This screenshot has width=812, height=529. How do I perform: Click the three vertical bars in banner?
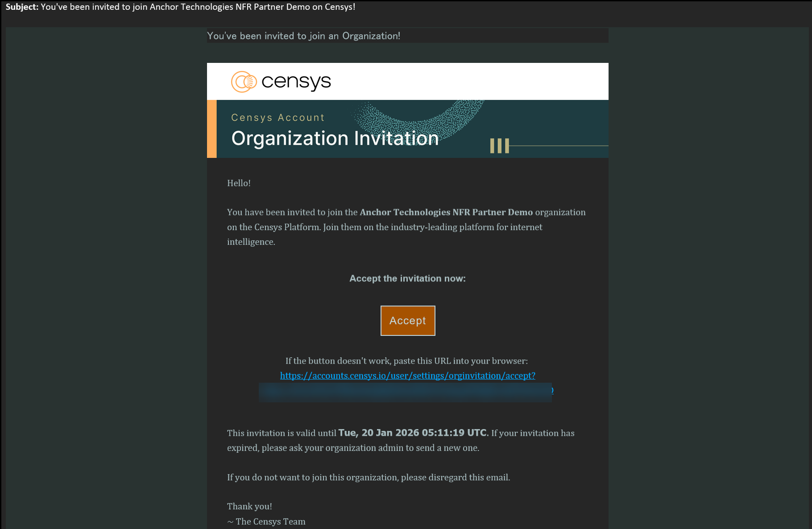(x=499, y=145)
